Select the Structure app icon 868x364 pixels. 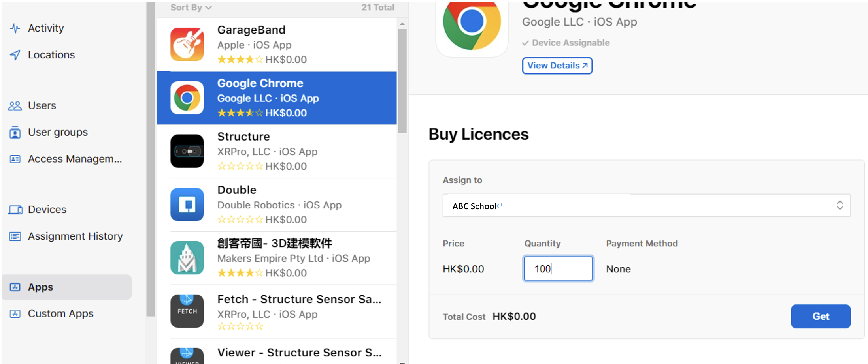coord(187,151)
